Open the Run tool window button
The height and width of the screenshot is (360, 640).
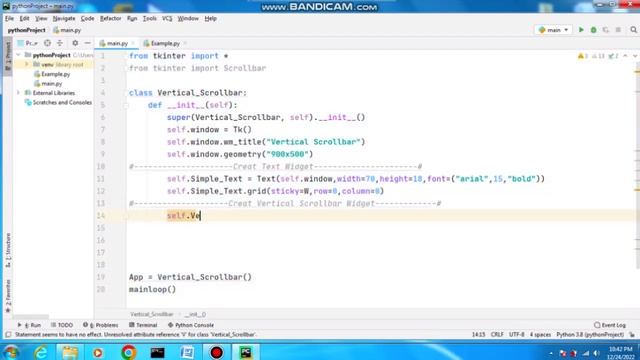[29, 325]
